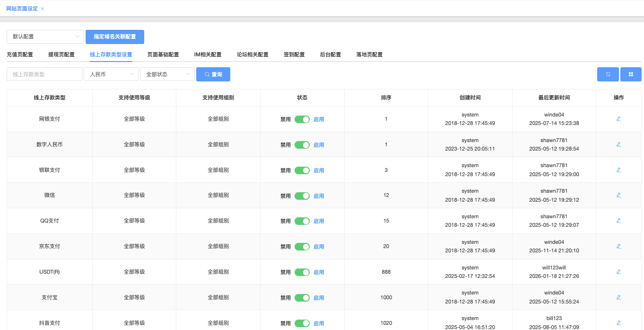Open the 默认配置 dropdown
The height and width of the screenshot is (330, 644).
click(x=45, y=36)
